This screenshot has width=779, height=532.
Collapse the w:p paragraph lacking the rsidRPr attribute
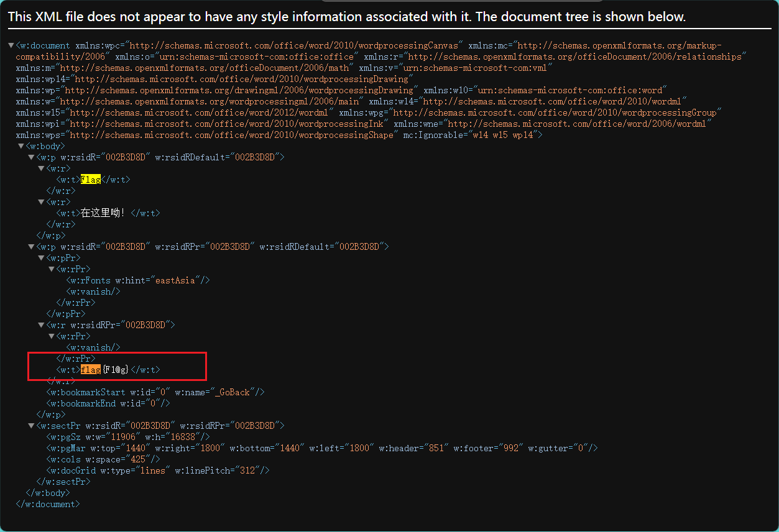pos(31,157)
